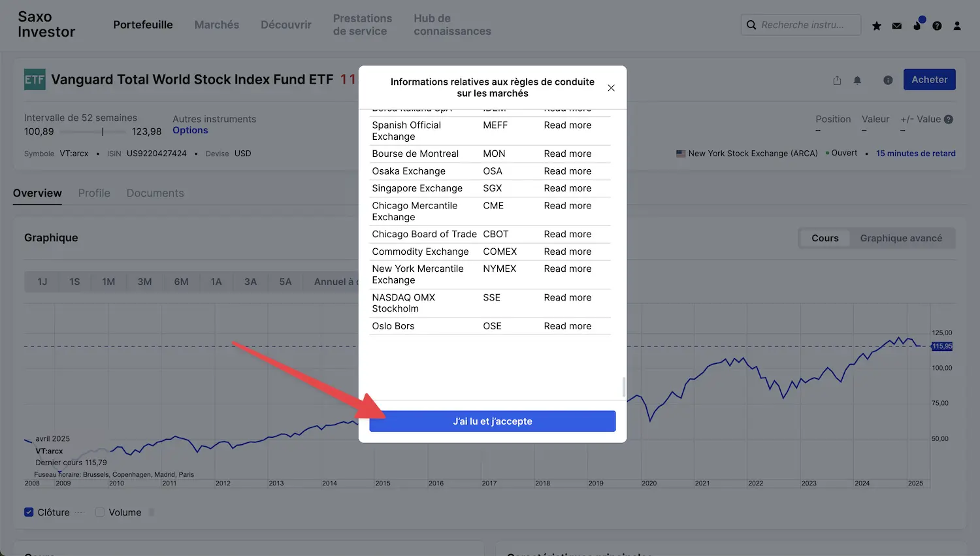Read more for Chicago Board of Trade
This screenshot has width=980, height=556.
(567, 235)
